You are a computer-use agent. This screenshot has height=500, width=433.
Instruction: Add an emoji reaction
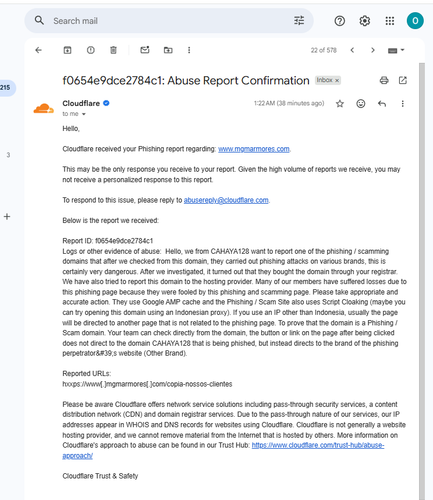tap(361, 104)
